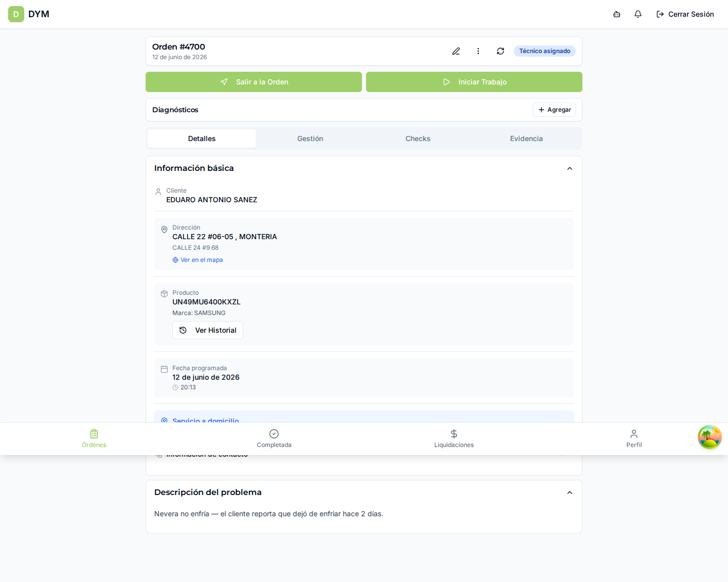The height and width of the screenshot is (582, 728).
Task: Open the Evidencia tab
Action: click(x=526, y=139)
